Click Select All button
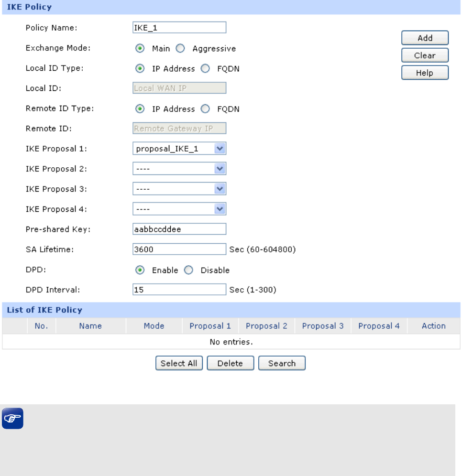The image size is (462, 476). point(179,363)
